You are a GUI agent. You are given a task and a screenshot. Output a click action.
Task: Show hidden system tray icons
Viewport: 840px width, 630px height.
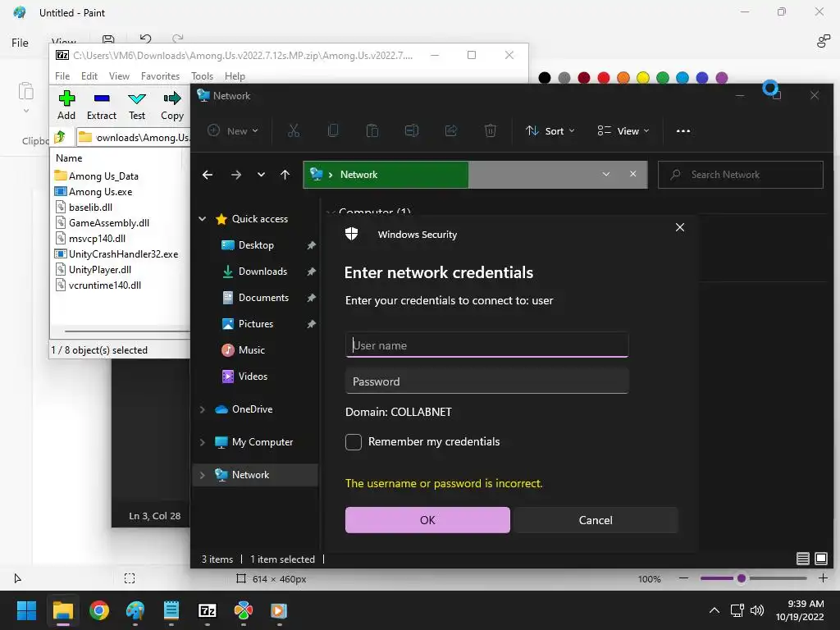tap(714, 610)
